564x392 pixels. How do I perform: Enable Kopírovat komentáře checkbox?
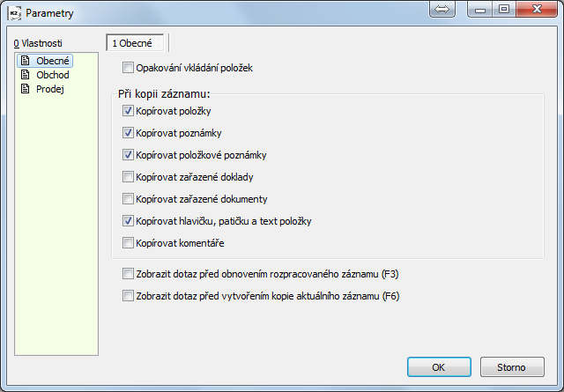pyautogui.click(x=128, y=243)
